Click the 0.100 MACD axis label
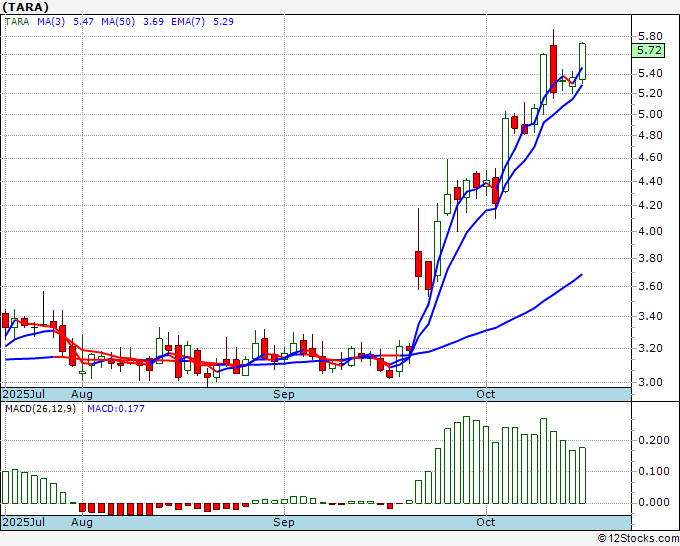 [x=653, y=471]
